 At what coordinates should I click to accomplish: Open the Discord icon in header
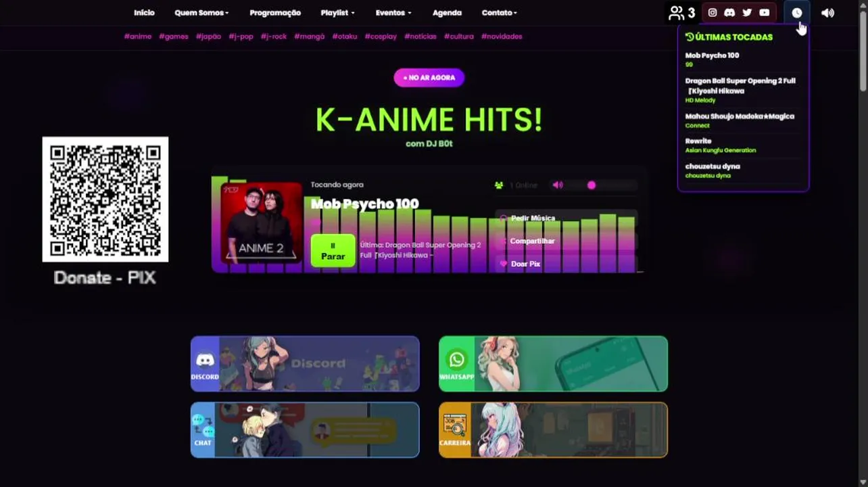pos(729,12)
